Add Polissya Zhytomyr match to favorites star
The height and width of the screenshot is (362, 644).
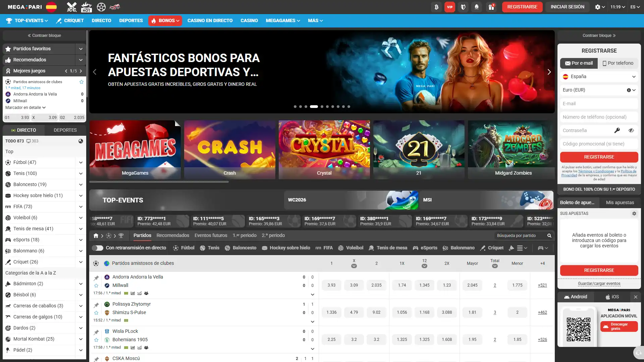click(96, 313)
